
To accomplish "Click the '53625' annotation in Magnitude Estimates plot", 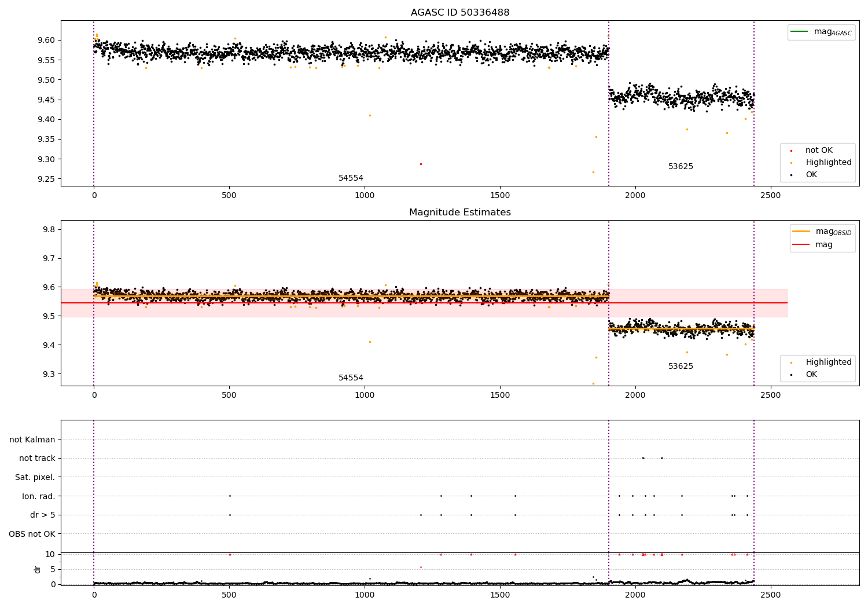I will pyautogui.click(x=681, y=367).
